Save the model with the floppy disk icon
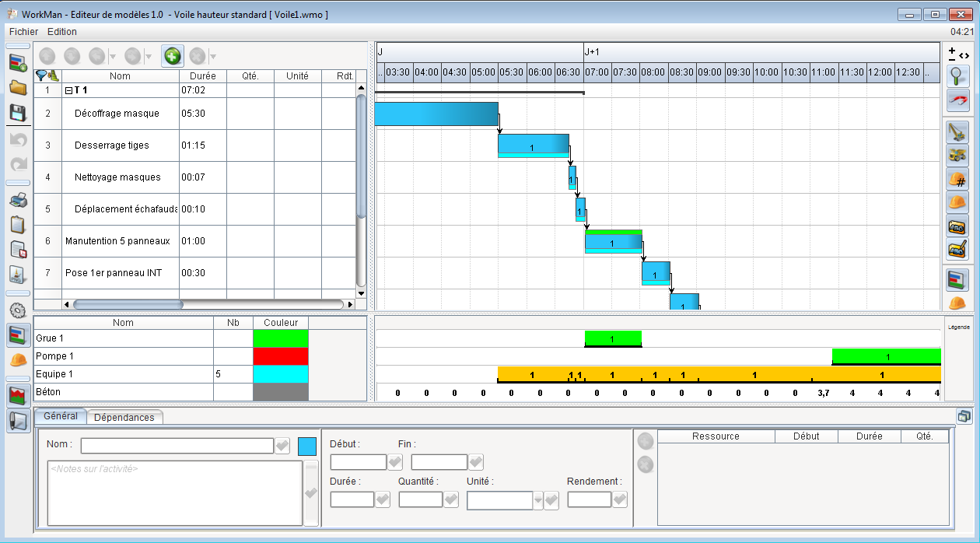Screen dimensions: 980x543 (16, 113)
